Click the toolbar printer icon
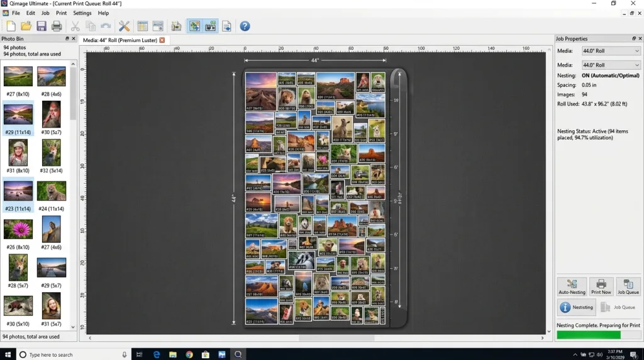The image size is (644, 360). pos(57,26)
